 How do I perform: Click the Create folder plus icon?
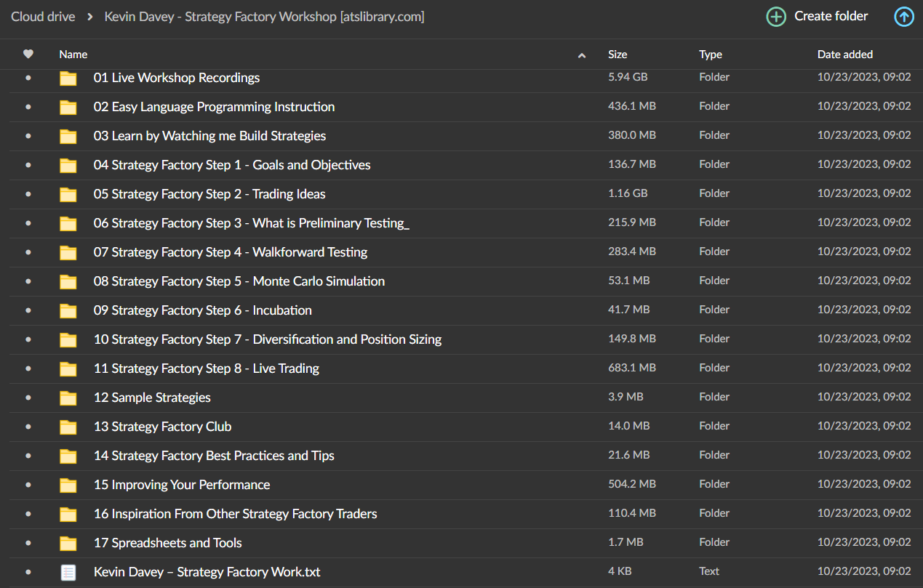coord(776,17)
